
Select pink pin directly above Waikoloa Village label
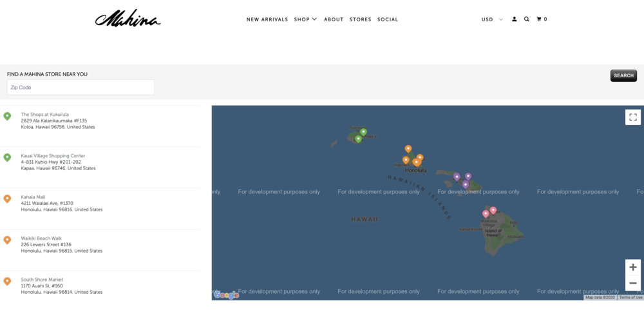[x=486, y=214]
